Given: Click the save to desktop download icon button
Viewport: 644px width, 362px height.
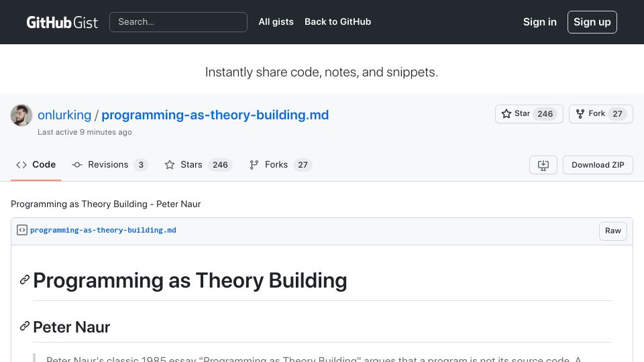Looking at the screenshot, I should 543,165.
